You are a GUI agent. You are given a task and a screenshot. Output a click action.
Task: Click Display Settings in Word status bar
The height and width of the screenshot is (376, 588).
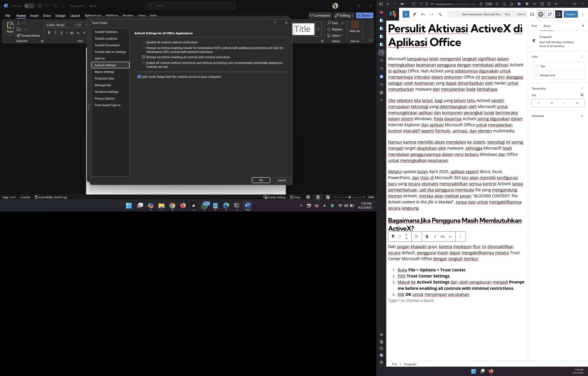click(x=275, y=197)
